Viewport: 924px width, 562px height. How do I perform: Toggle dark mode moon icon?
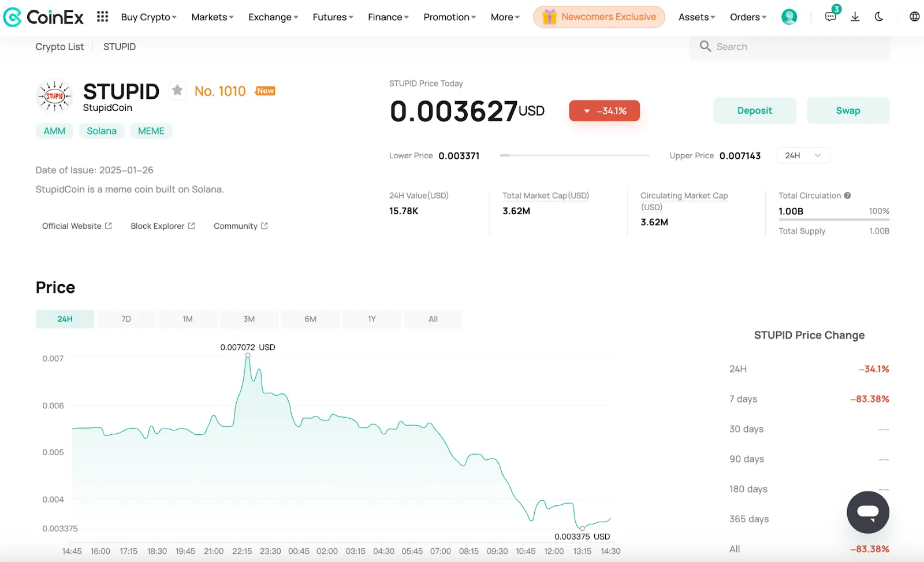click(x=879, y=17)
